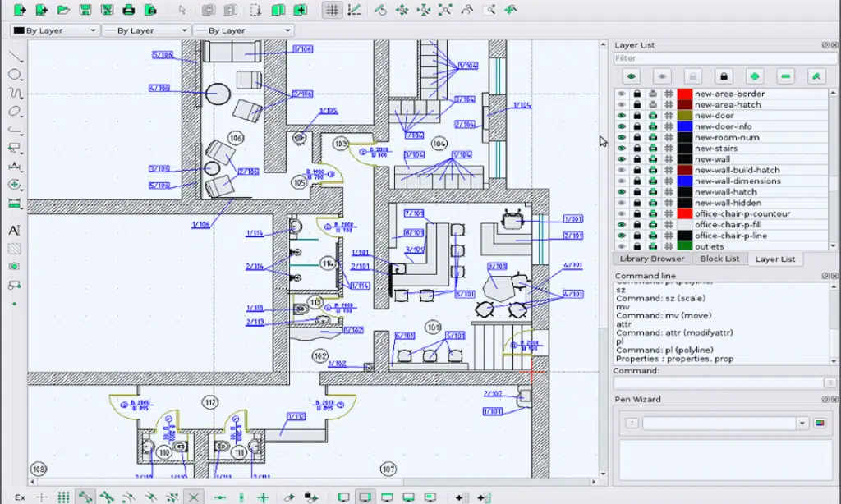Add a new layer with the plus icon
Viewport: 841px width, 504px height.
pos(754,76)
